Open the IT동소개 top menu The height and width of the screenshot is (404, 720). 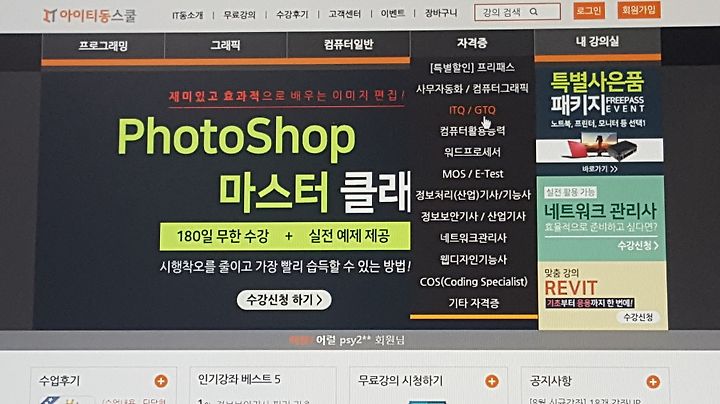pyautogui.click(x=187, y=15)
